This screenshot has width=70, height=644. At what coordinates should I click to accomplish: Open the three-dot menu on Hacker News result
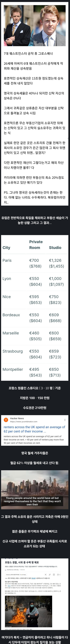coord(65,420)
